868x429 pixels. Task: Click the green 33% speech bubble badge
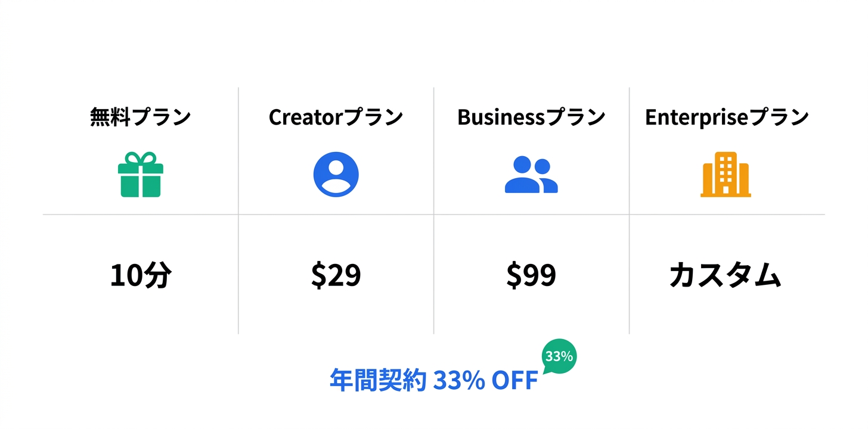(559, 357)
